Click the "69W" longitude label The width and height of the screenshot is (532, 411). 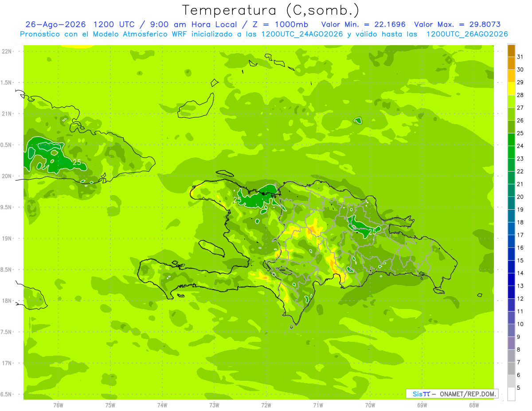click(x=422, y=406)
